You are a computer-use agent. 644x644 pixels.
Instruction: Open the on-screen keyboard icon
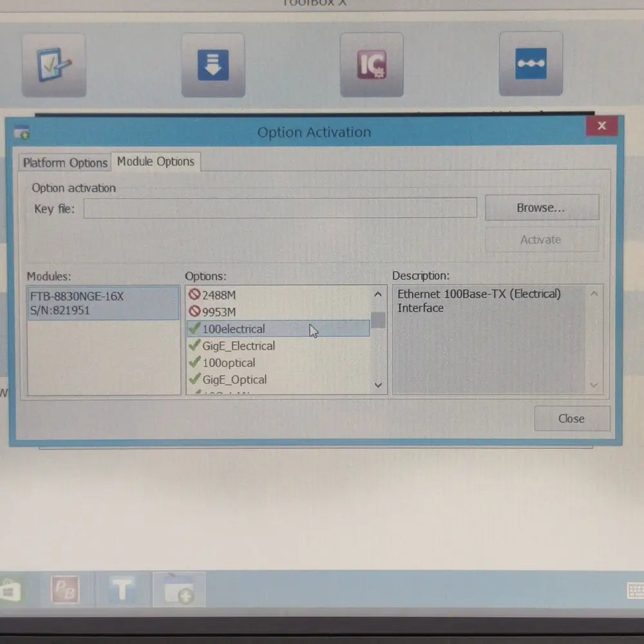click(634, 591)
